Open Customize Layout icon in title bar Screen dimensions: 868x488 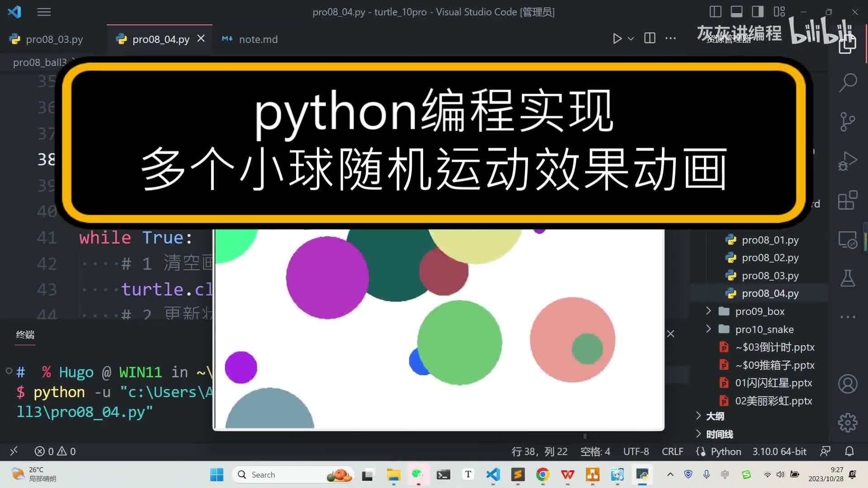pyautogui.click(x=779, y=12)
